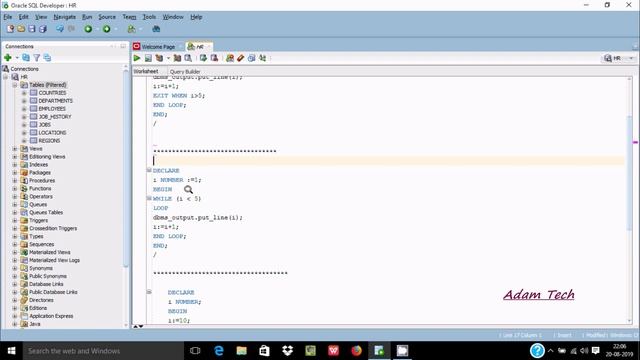This screenshot has width=640, height=360.
Task: Open File Explorer from the taskbar
Action: [x=242, y=351]
